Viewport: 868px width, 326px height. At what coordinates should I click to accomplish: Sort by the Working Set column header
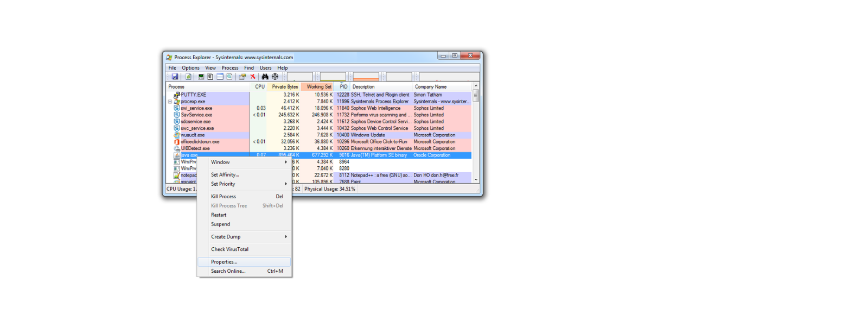[x=318, y=86]
